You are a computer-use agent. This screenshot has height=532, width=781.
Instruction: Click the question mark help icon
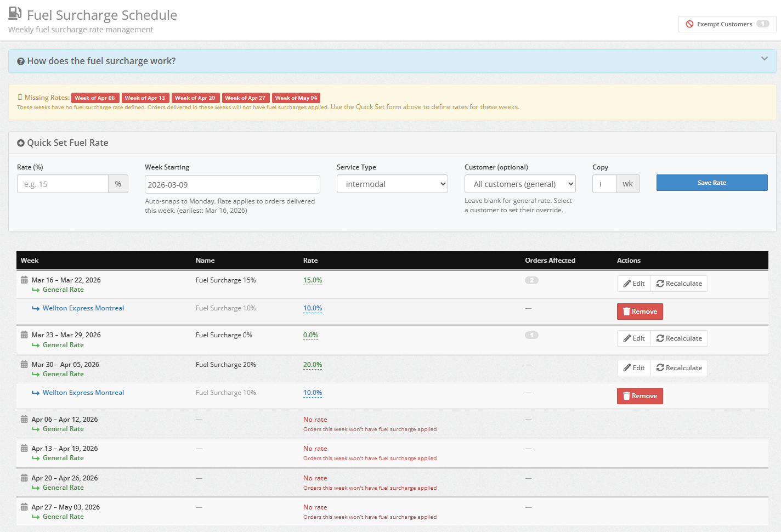20,60
